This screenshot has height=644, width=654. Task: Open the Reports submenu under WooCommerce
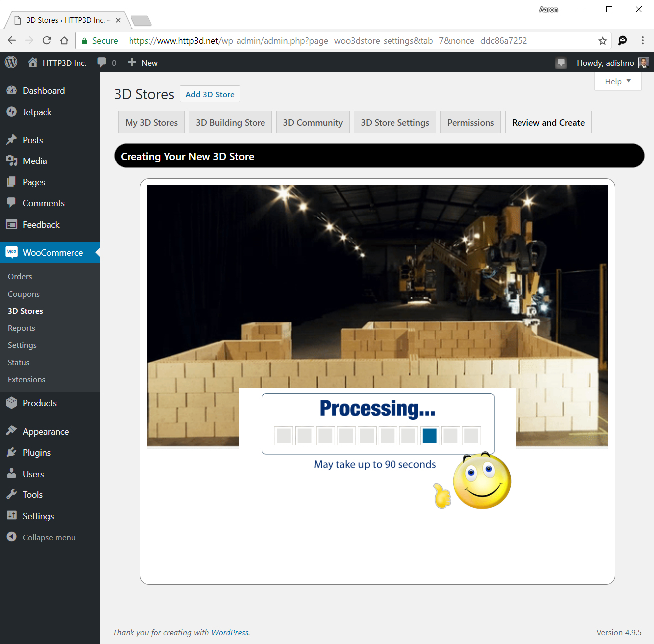point(21,328)
